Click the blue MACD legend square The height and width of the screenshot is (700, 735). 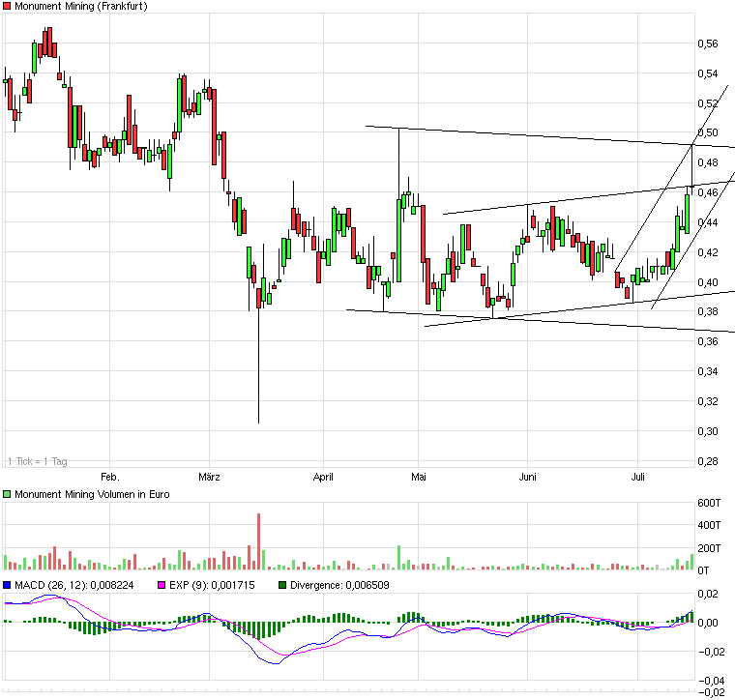7,585
